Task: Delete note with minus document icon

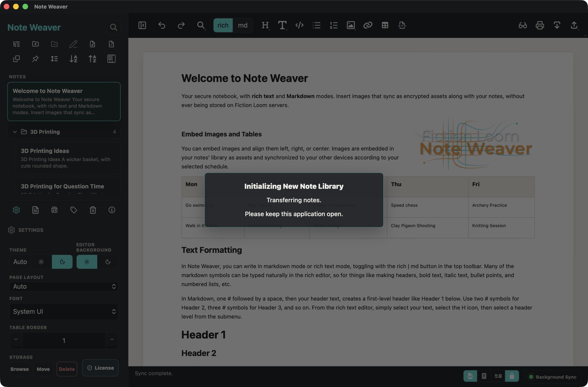Action: click(111, 44)
